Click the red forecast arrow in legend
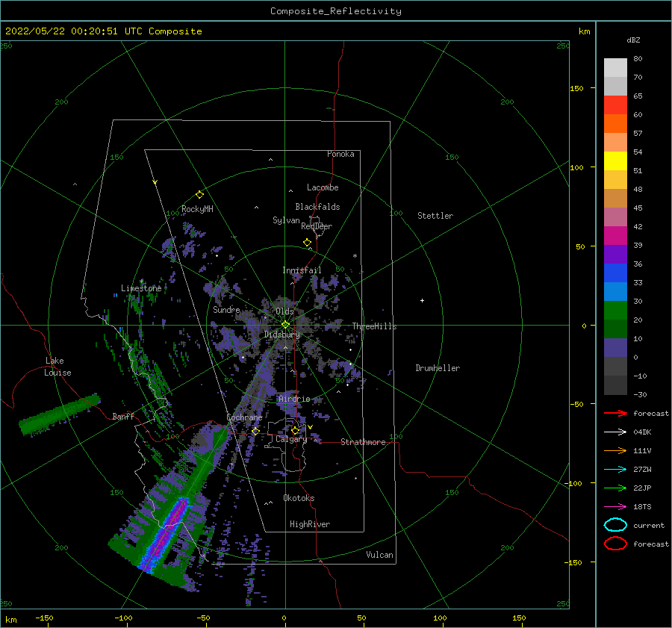Viewport: 672px width, 628px height. tap(615, 413)
